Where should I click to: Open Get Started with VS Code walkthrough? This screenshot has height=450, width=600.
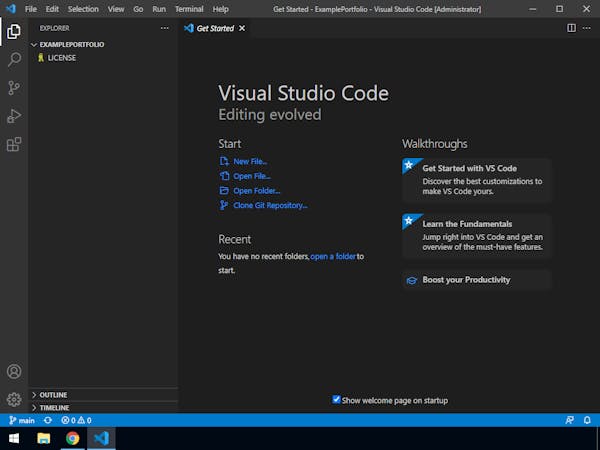point(476,179)
